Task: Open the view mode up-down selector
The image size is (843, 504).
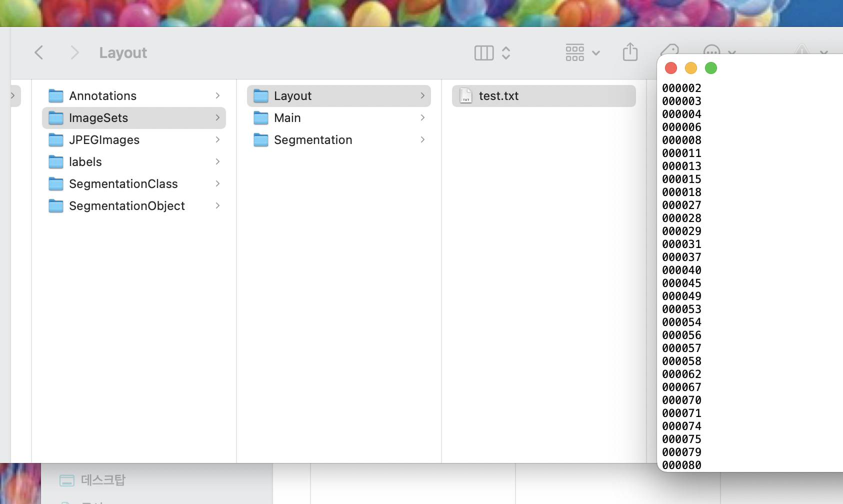Action: tap(506, 53)
